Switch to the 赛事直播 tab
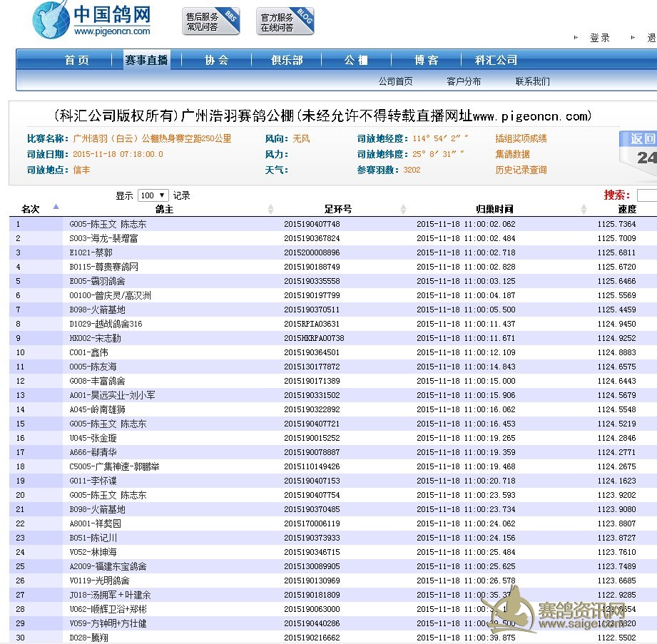This screenshot has height=644, width=657. click(x=146, y=61)
